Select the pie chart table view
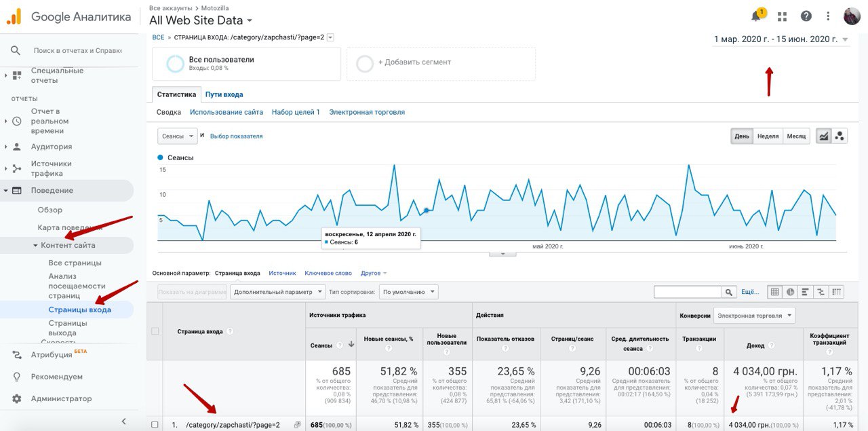The width and height of the screenshot is (868, 431). coord(790,292)
